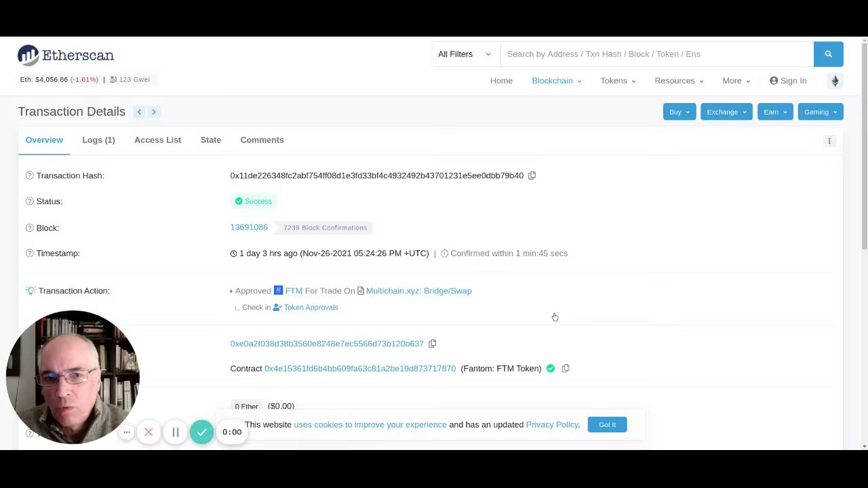Click the FTM token icon

point(278,291)
